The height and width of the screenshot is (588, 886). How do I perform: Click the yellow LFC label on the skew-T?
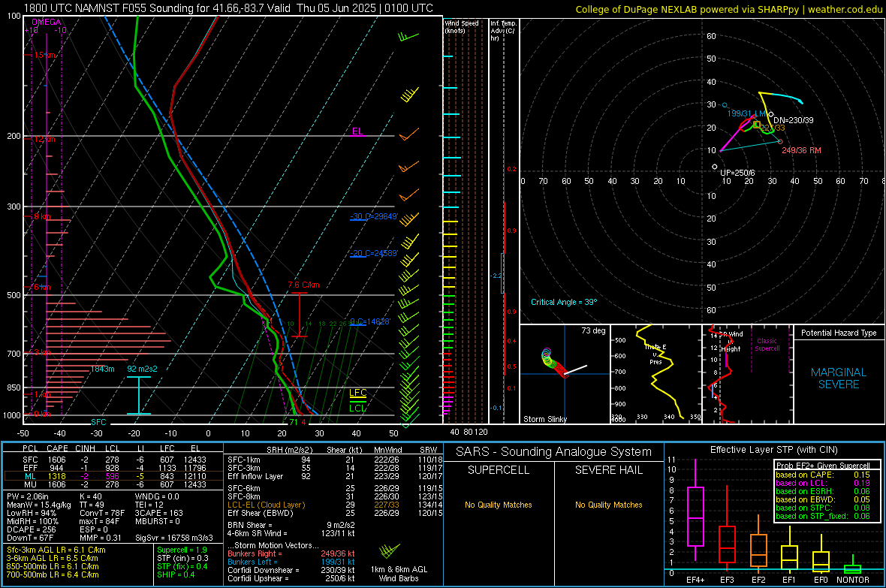[x=357, y=393]
